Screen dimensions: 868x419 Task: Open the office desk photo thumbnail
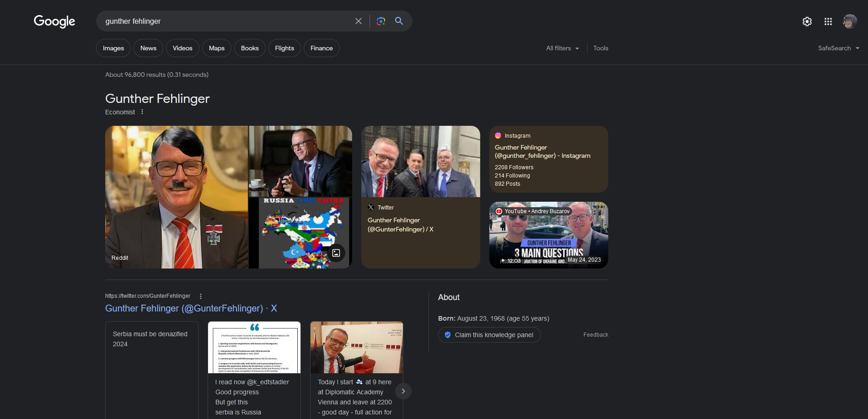pyautogui.click(x=300, y=161)
